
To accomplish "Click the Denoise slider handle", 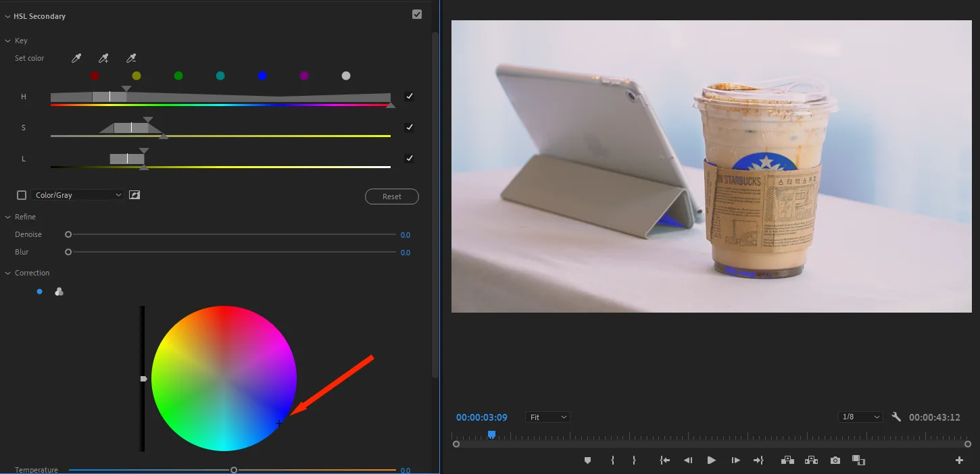I will pos(68,234).
